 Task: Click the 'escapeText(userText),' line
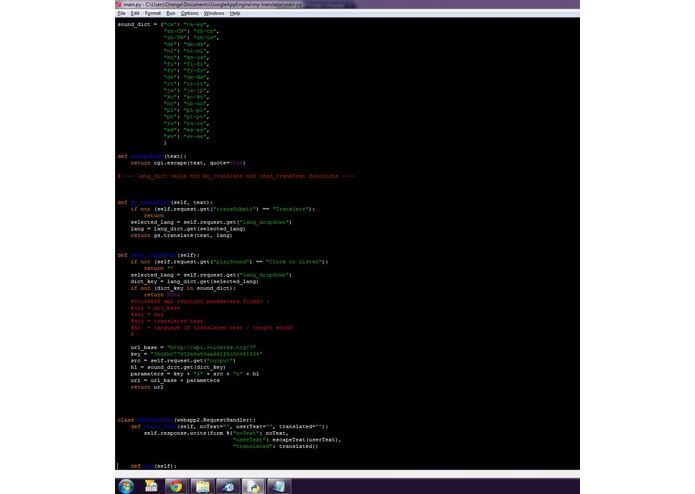pyautogui.click(x=287, y=440)
